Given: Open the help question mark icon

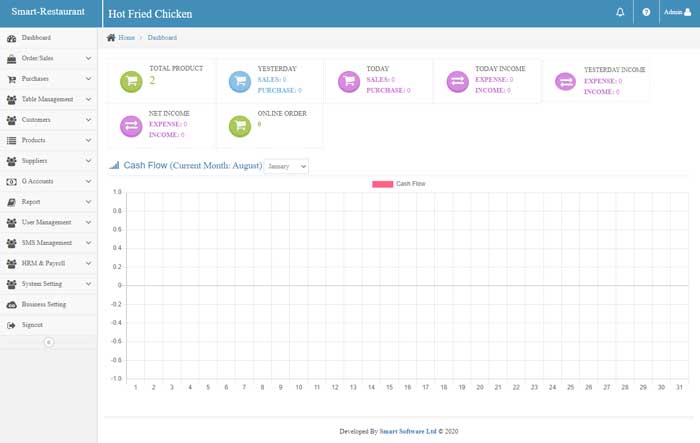Looking at the screenshot, I should click(646, 13).
